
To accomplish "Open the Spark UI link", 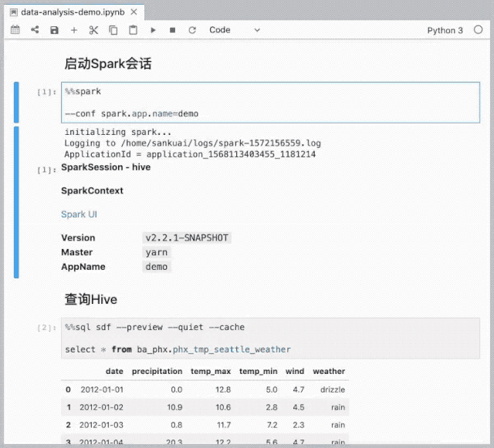I will coord(79,214).
